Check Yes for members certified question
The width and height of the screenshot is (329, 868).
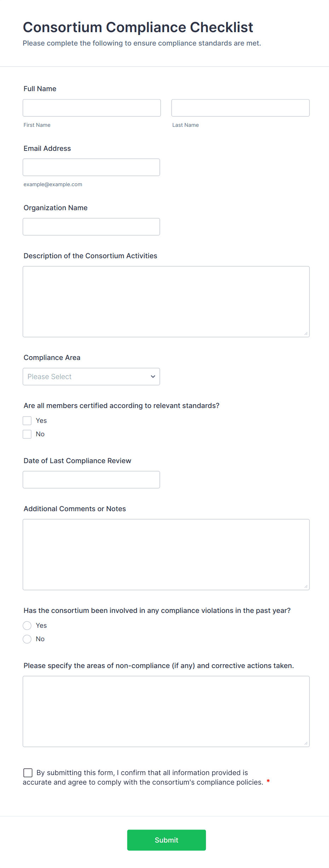(x=27, y=420)
